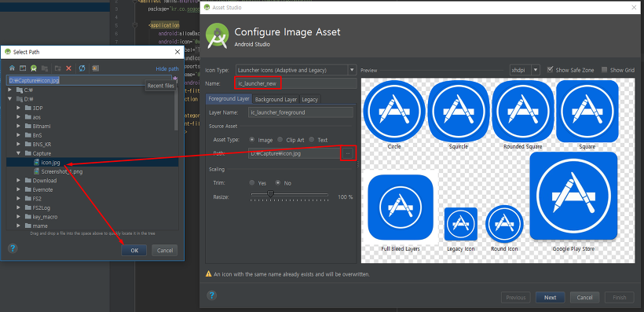Select Square preview icon

[587, 111]
